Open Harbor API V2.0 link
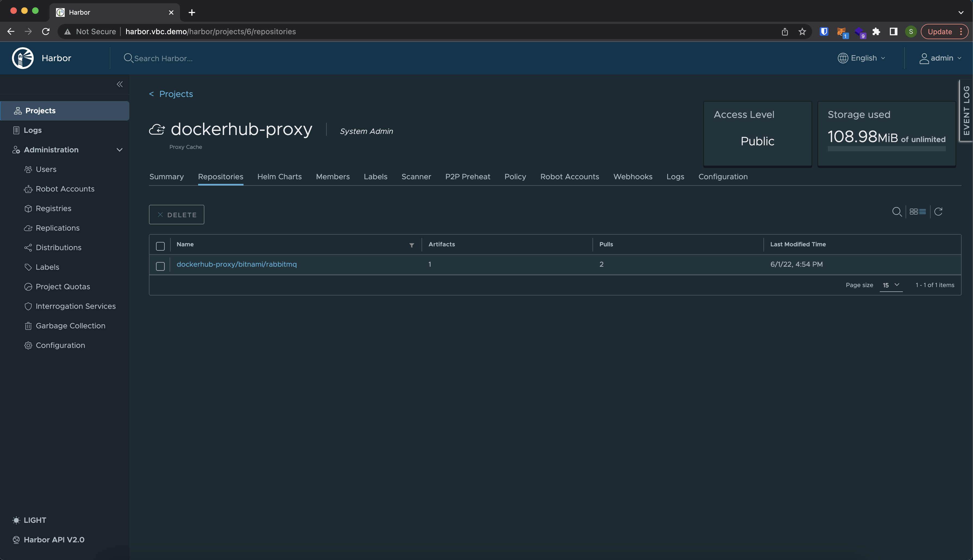Viewport: 973px width, 560px height. click(x=48, y=540)
